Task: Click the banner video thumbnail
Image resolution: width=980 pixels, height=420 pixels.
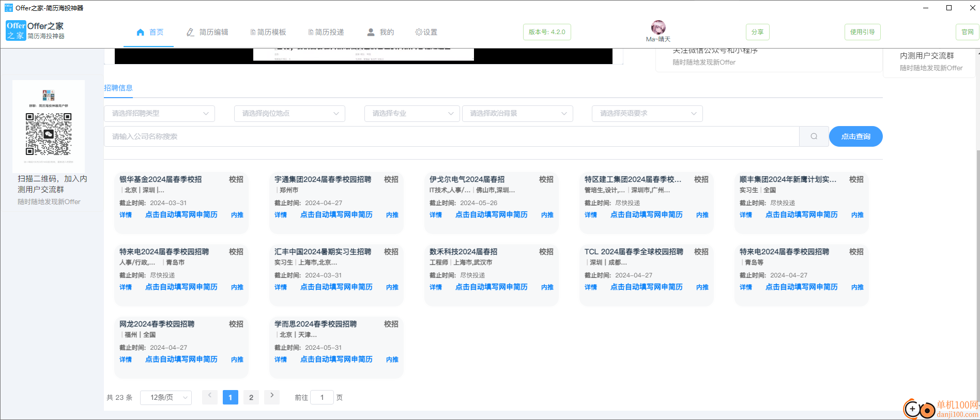Action: pyautogui.click(x=363, y=56)
